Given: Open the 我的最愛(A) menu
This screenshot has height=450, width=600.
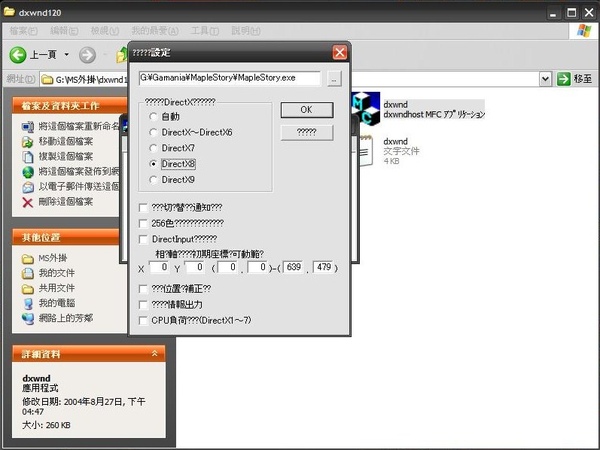Looking at the screenshot, I should coord(155,31).
